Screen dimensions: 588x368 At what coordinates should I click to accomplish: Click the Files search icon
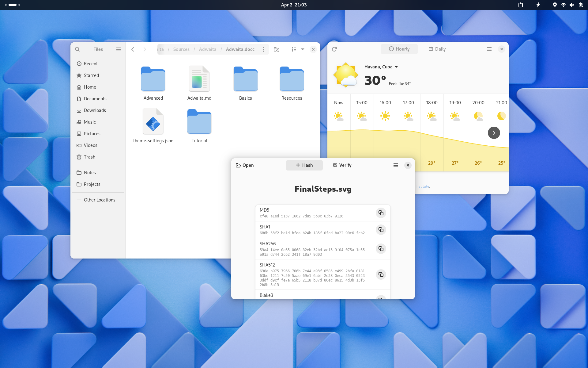click(x=77, y=49)
